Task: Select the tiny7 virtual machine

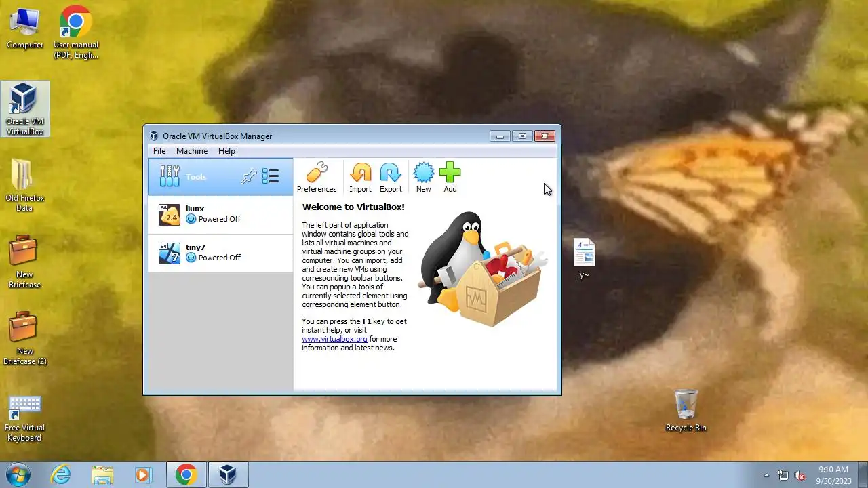Action: click(x=220, y=253)
